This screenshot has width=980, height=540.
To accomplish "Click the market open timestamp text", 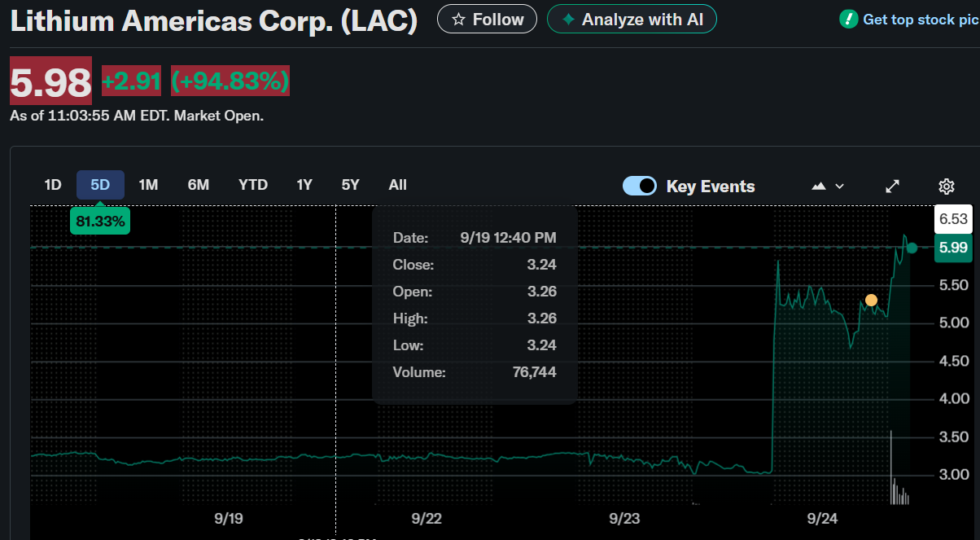I will pyautogui.click(x=137, y=116).
